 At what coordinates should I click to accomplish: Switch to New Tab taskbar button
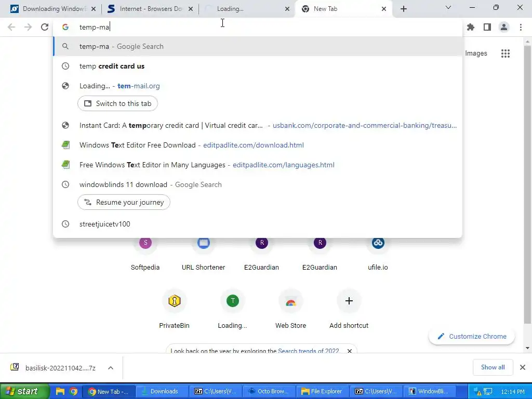point(109,391)
